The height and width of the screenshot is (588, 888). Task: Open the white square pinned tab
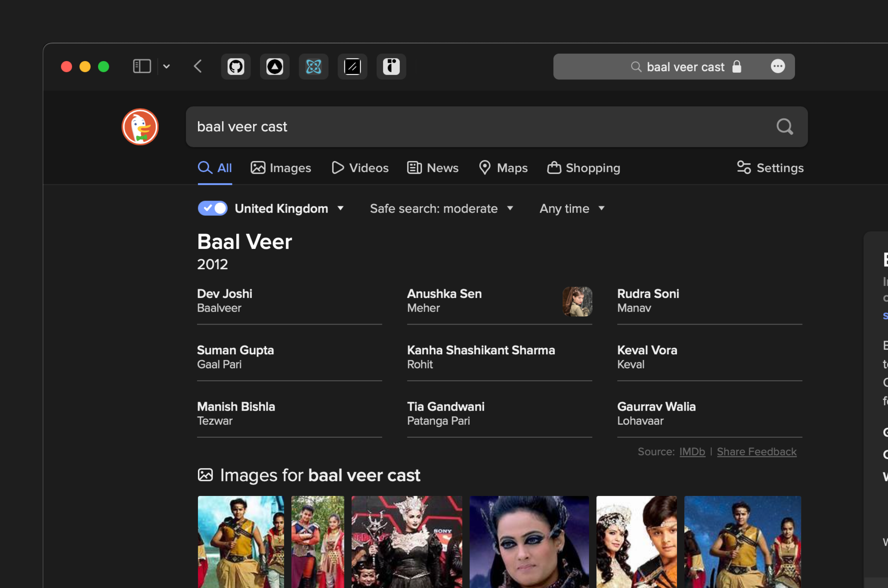[x=391, y=67]
